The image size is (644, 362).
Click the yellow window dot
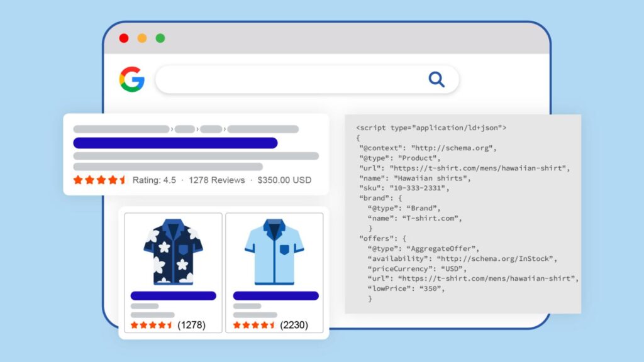[143, 37]
